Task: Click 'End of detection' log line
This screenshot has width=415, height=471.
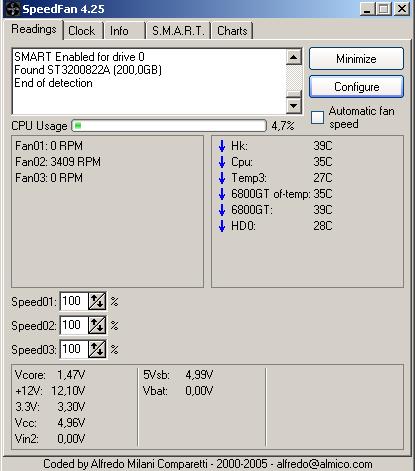Action: (x=53, y=83)
